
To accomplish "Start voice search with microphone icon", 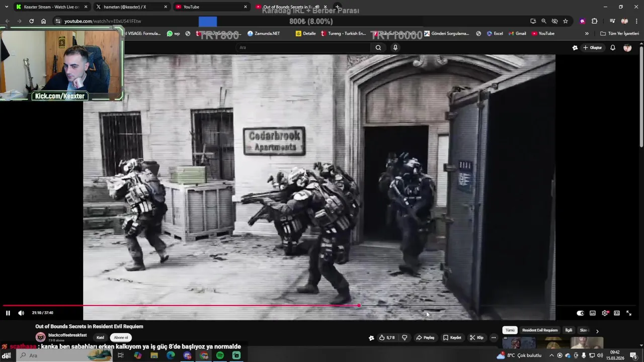I will click(395, 47).
